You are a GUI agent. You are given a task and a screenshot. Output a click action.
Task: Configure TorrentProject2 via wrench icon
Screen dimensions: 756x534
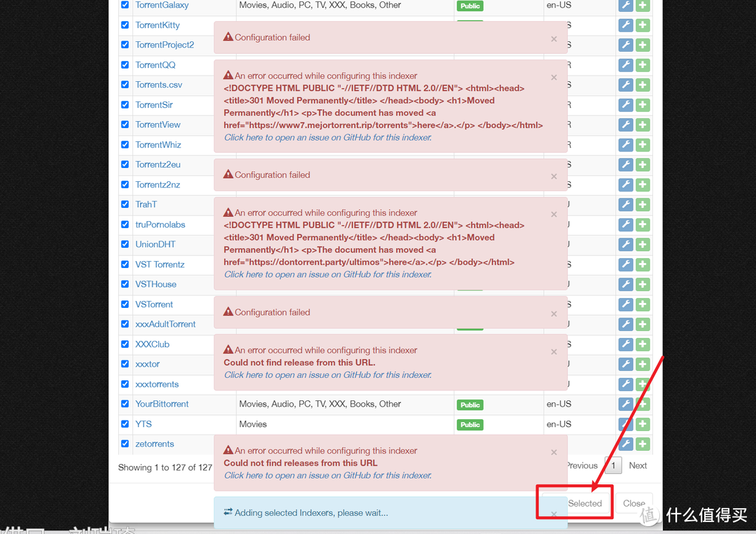coord(625,45)
